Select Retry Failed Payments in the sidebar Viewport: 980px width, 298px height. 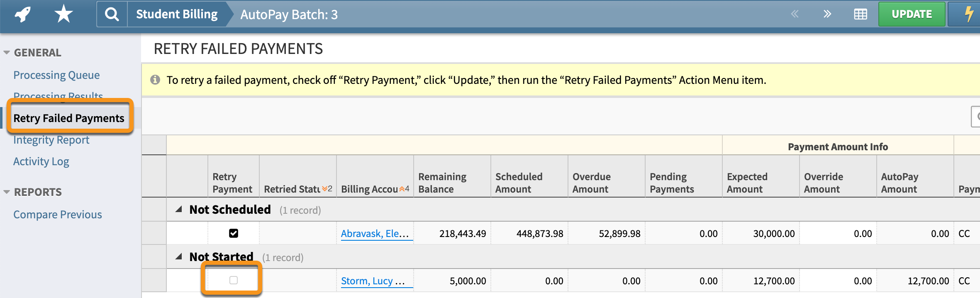pos(69,118)
